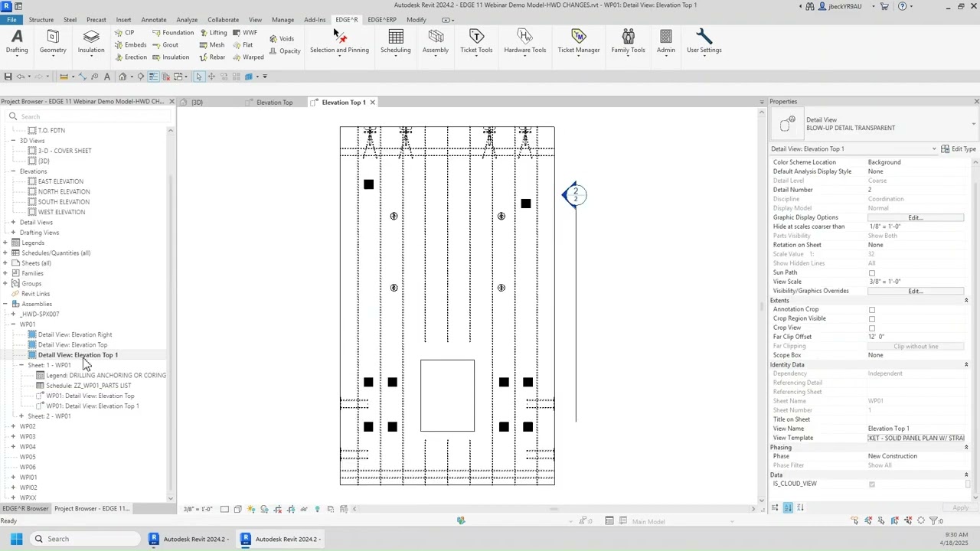The width and height of the screenshot is (980, 551).
Task: Select the Warped tool
Action: pos(248,57)
